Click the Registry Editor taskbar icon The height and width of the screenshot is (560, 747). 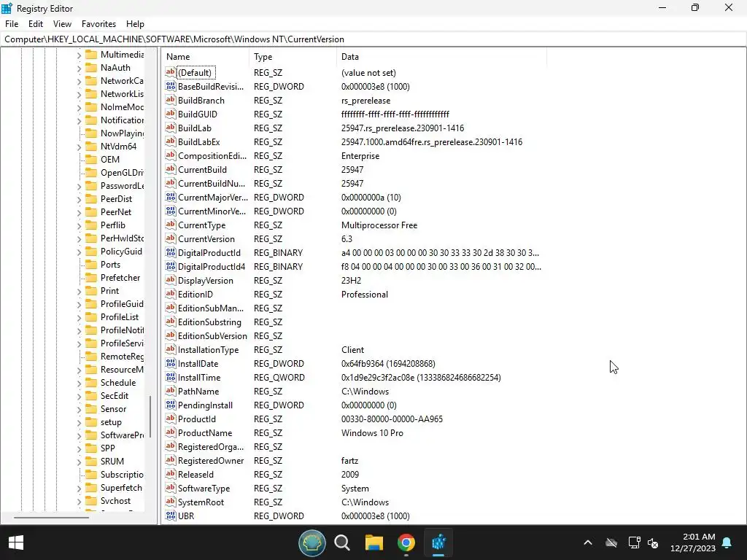pos(438,542)
